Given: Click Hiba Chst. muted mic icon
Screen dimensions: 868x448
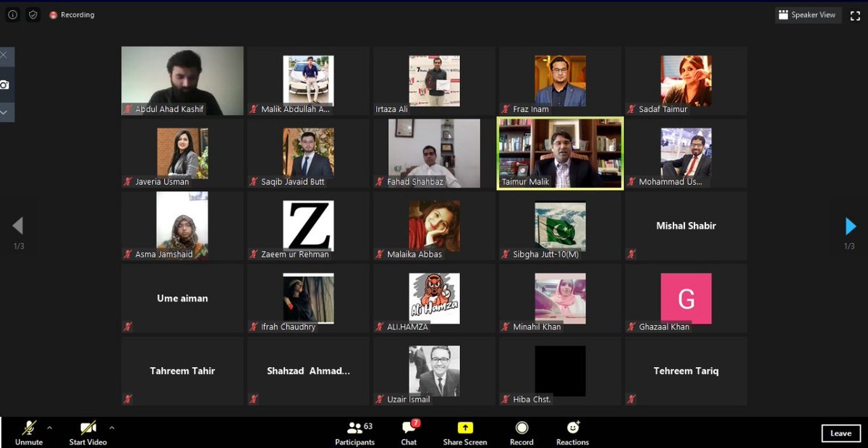Looking at the screenshot, I should pyautogui.click(x=506, y=399).
